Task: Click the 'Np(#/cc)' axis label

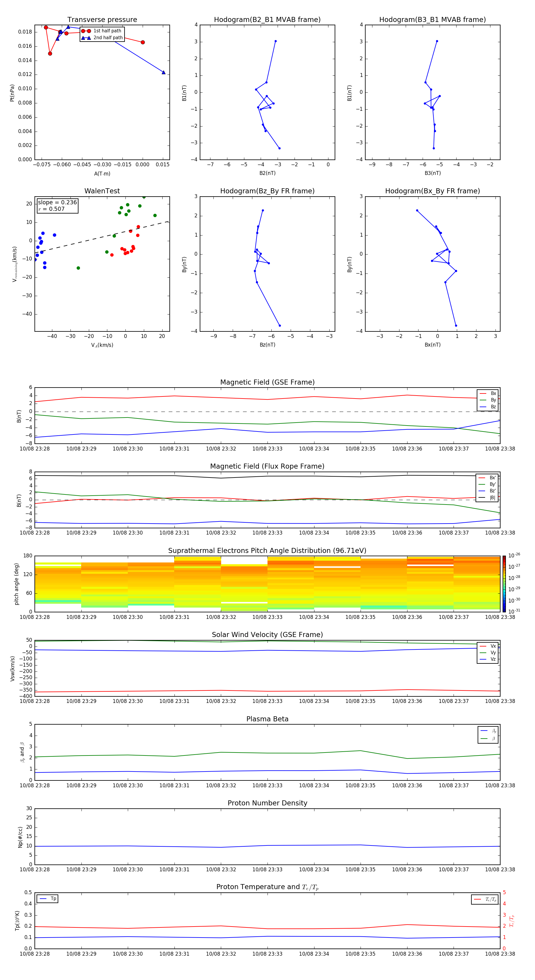Action: pyautogui.click(x=20, y=837)
